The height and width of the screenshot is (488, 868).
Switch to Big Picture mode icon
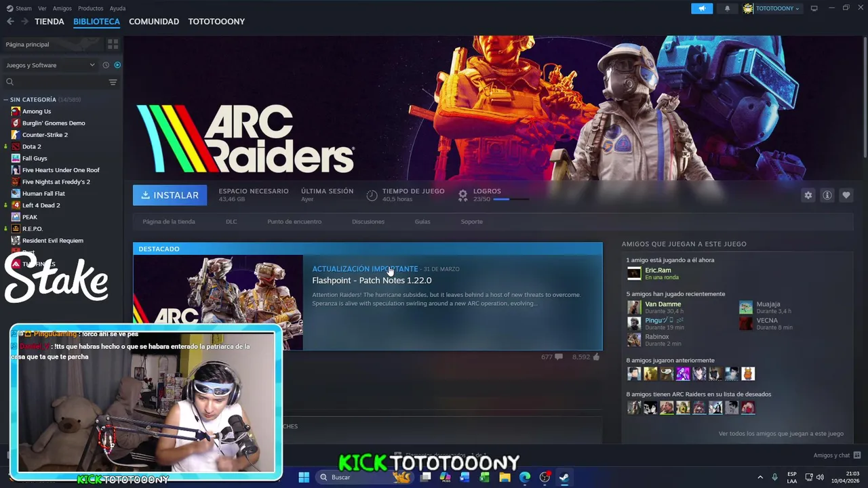point(814,8)
